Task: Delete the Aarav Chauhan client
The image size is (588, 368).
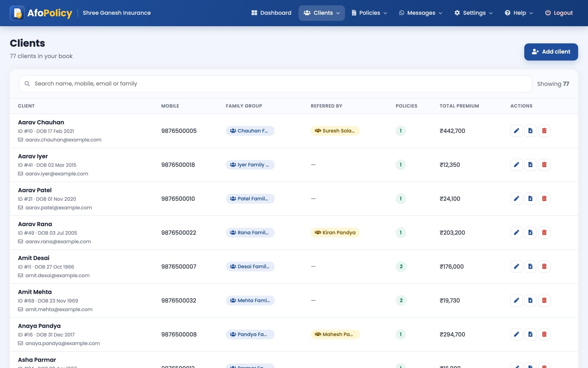Action: [x=544, y=131]
